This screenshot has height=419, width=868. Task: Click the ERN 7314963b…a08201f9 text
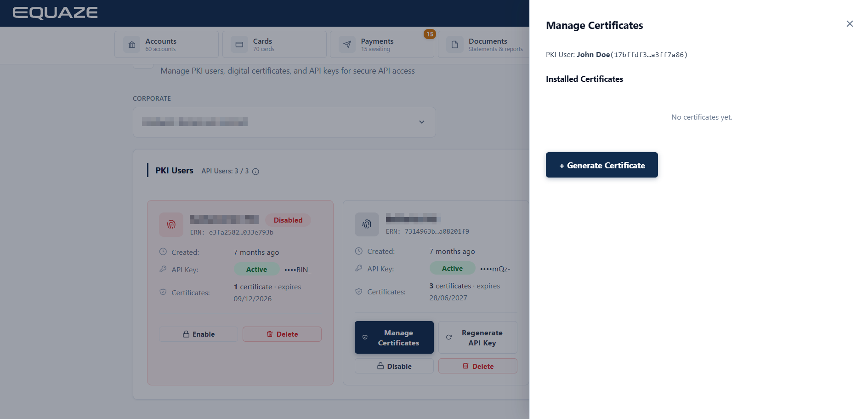point(427,231)
